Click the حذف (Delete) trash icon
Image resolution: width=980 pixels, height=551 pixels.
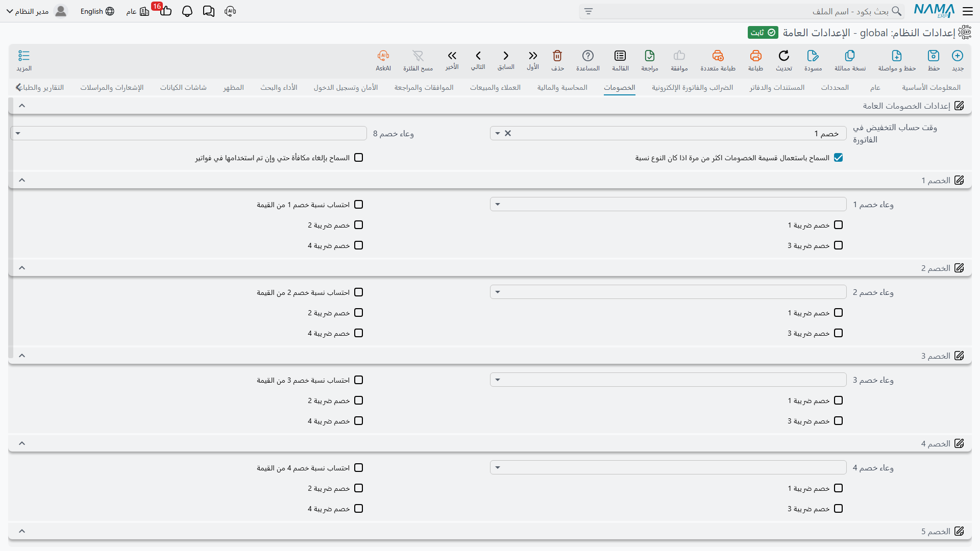(x=557, y=56)
